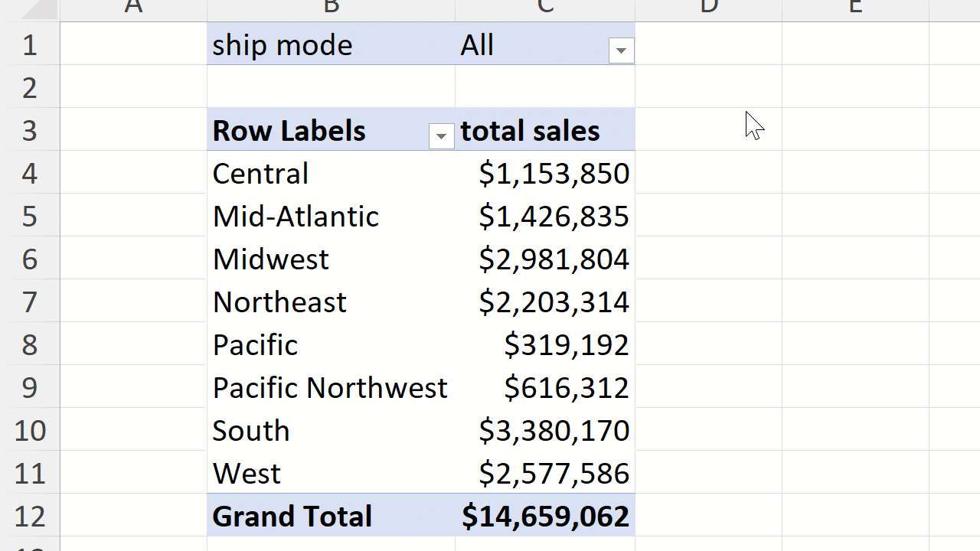Select row 12 via its row header
Viewport: 980px width, 551px height.
pyautogui.click(x=30, y=517)
